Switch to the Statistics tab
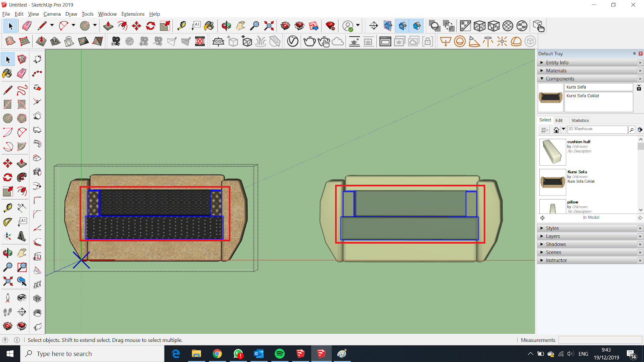This screenshot has height=362, width=644. pos(580,120)
